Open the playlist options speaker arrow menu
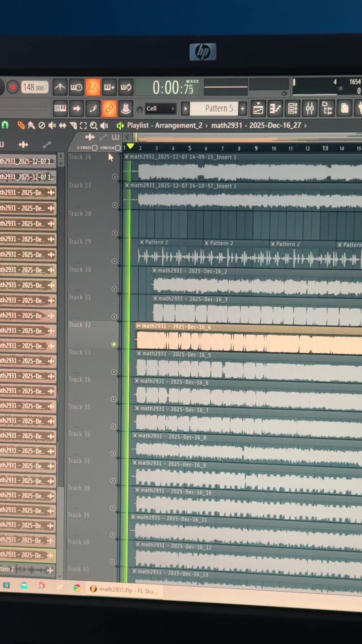The height and width of the screenshot is (644, 362). point(120,126)
